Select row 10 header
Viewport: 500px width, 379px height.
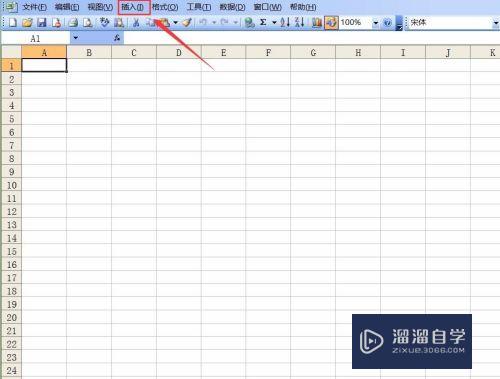click(12, 185)
